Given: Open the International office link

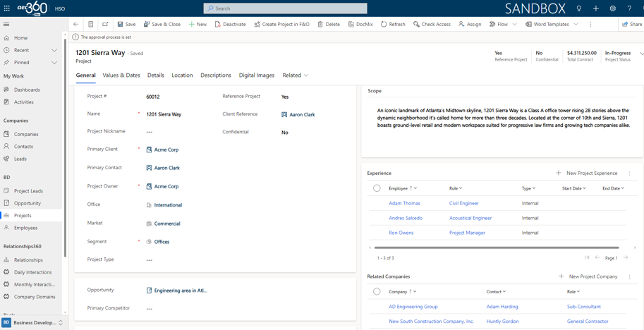Looking at the screenshot, I should tap(168, 204).
